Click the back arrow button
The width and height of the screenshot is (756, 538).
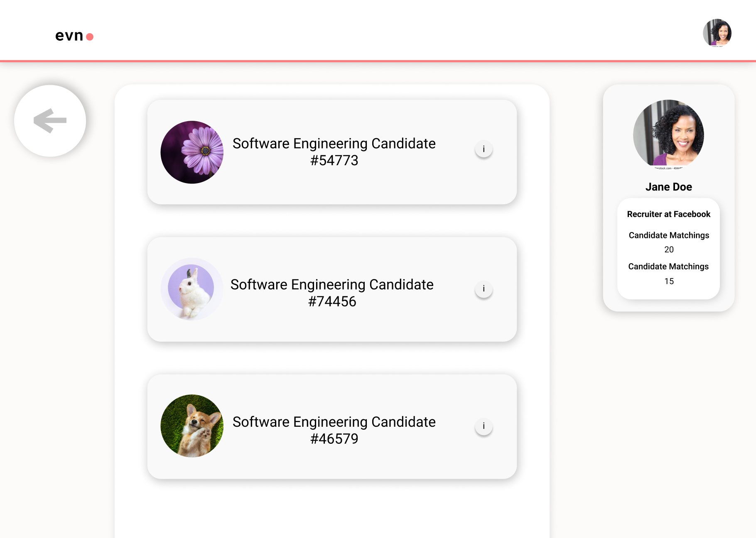click(x=50, y=121)
